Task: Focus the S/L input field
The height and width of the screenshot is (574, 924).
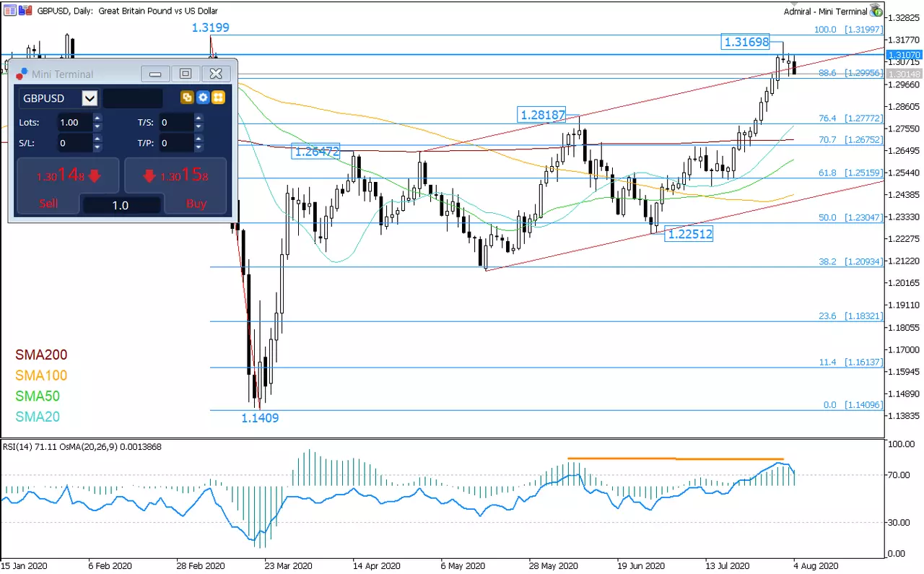Action: (x=74, y=143)
